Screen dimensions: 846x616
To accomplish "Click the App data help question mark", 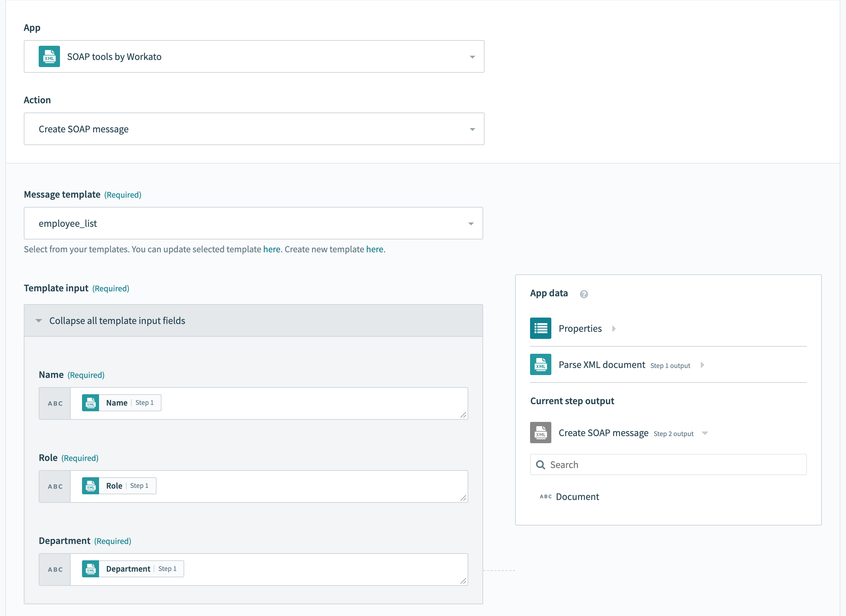I will coord(584,294).
